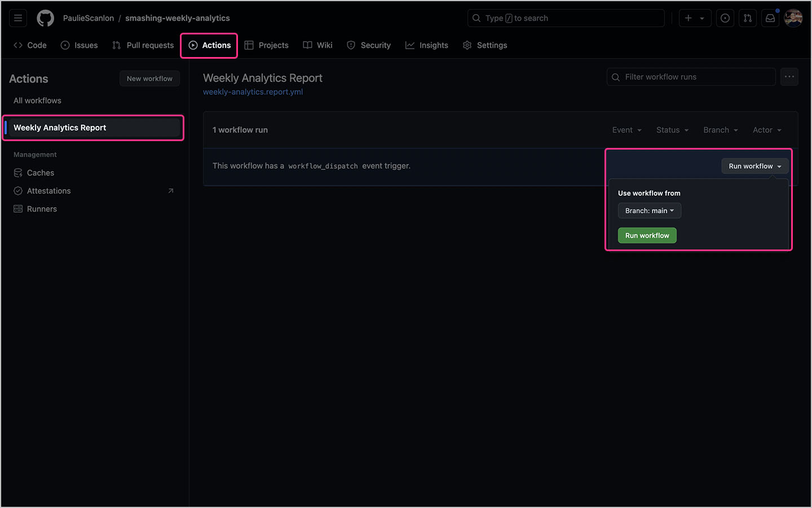Open the Branch: main selector
The width and height of the screenshot is (812, 508).
649,211
